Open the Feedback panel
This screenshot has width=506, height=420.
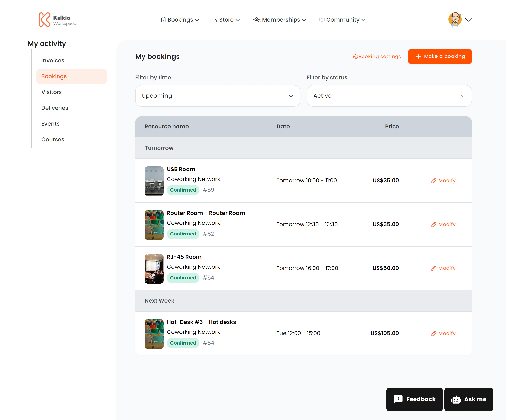414,399
